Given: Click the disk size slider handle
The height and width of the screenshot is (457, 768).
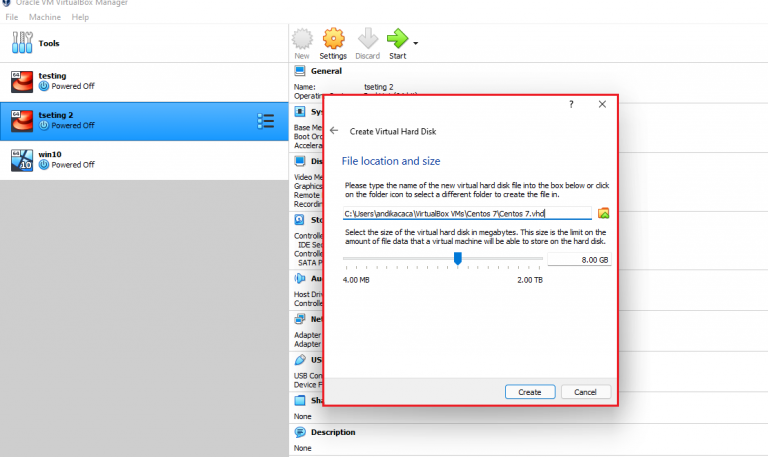Looking at the screenshot, I should coord(457,259).
